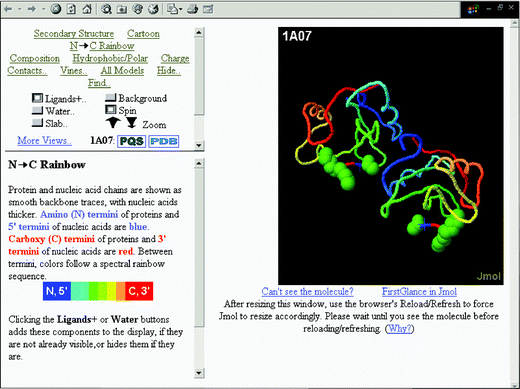Click the blue N, 5' color key block
This screenshot has width=520, height=389.
[x=57, y=291]
